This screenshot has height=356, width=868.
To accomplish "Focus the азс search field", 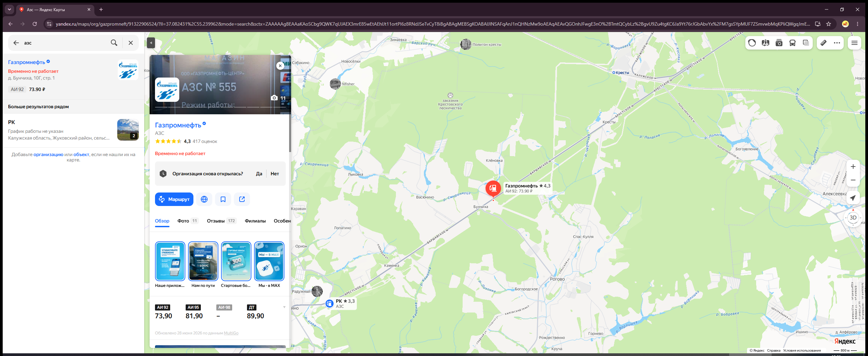I will [64, 43].
